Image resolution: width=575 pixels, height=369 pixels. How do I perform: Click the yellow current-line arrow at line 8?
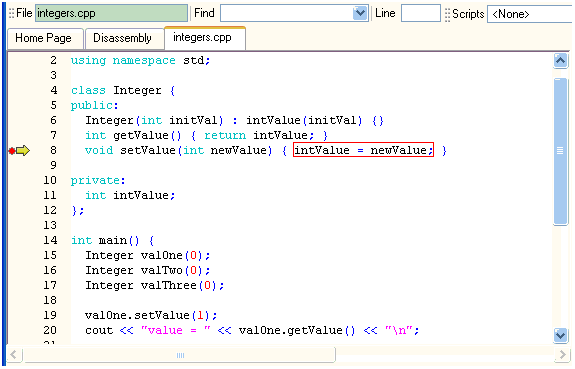coord(23,150)
